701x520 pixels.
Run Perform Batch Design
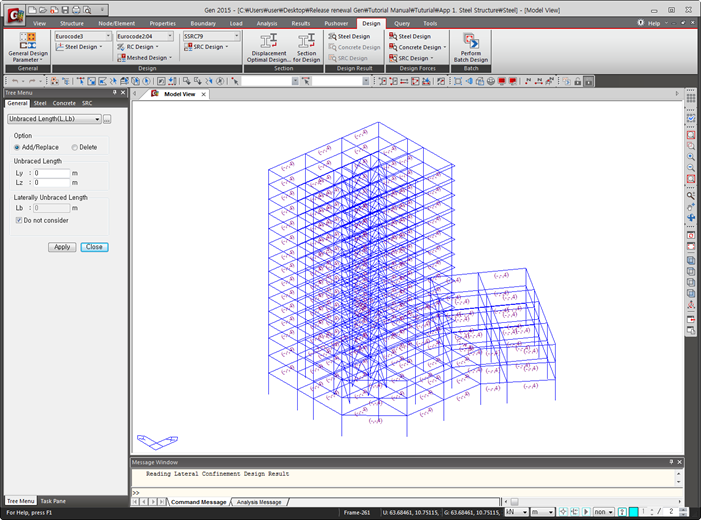471,47
